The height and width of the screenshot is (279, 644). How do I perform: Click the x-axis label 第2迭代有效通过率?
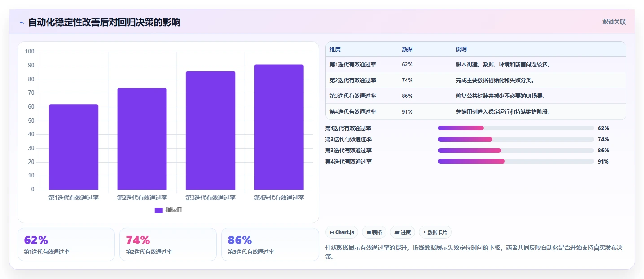142,198
